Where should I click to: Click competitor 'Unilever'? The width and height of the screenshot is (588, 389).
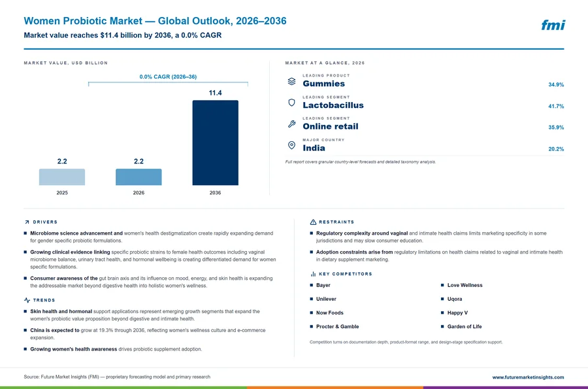coord(326,299)
